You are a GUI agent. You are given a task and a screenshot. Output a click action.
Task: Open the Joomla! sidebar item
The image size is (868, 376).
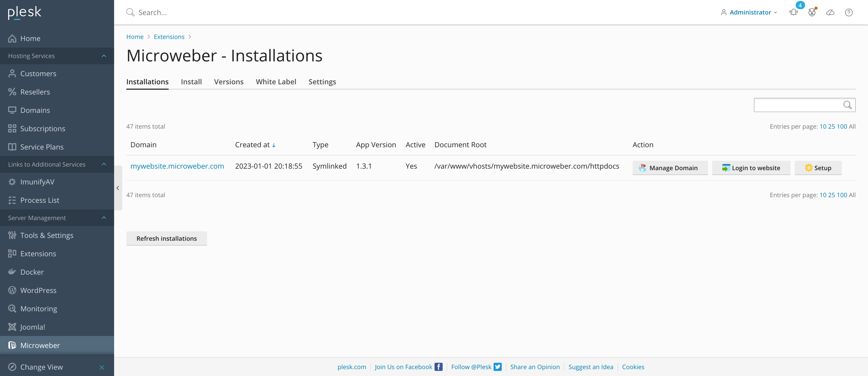click(x=32, y=327)
